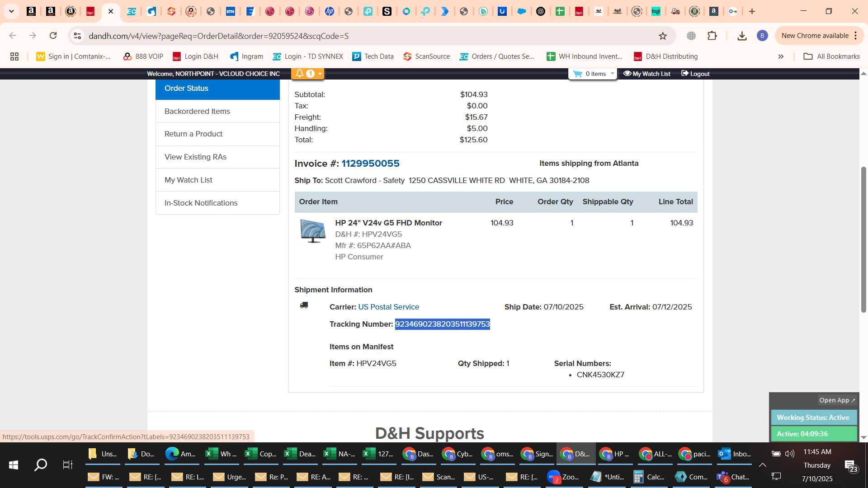Click the page vertical scrollbar thumb
The width and height of the screenshot is (868, 488).
coord(863,239)
